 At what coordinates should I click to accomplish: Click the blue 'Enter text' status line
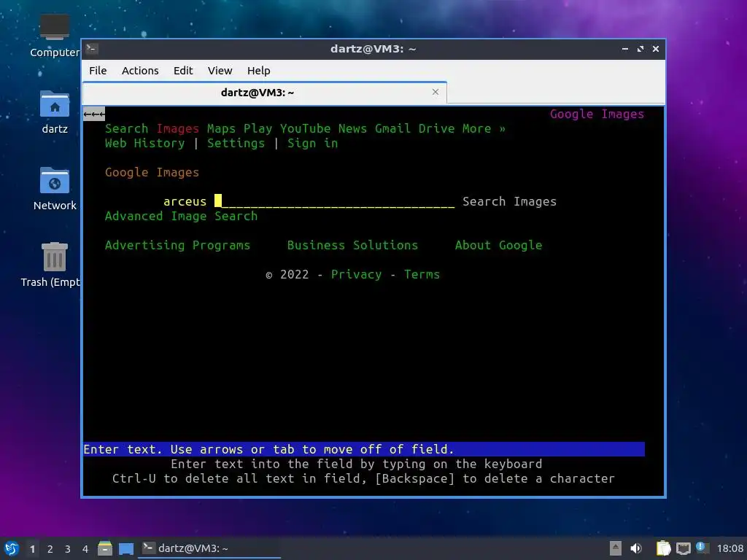point(364,449)
